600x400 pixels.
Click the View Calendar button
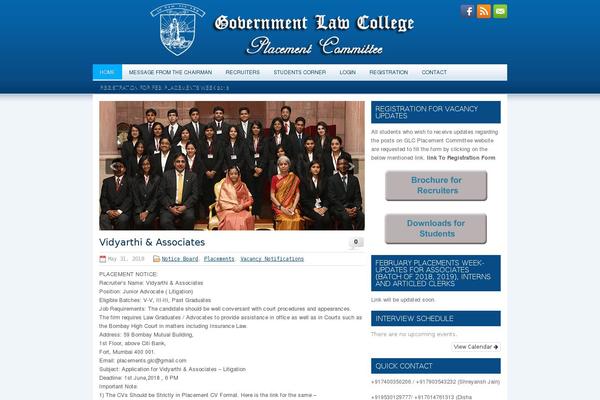476,347
